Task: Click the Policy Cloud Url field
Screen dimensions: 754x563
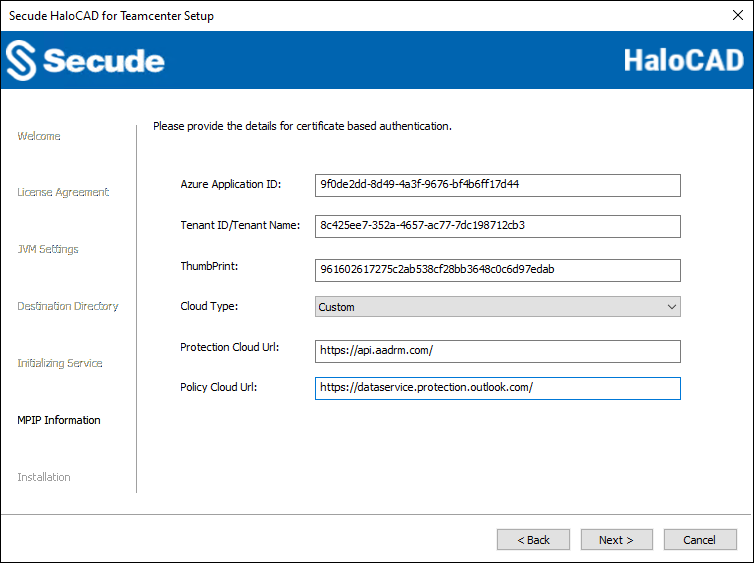Action: [x=498, y=388]
